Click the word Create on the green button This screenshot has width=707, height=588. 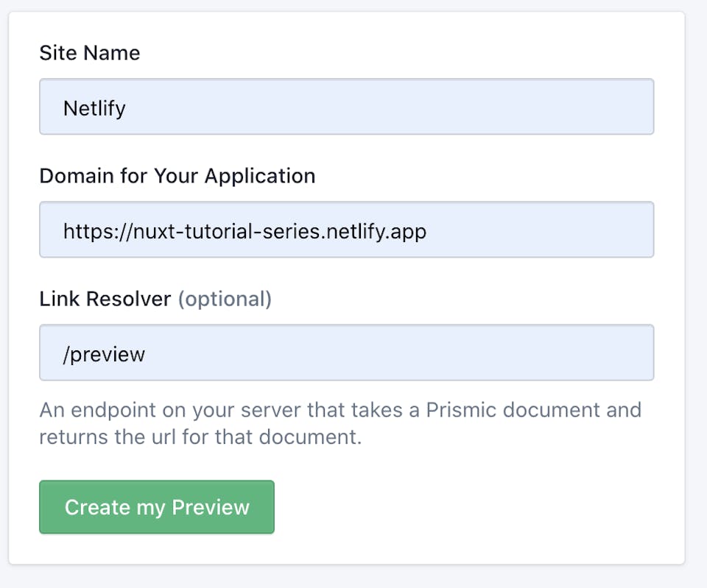click(97, 507)
